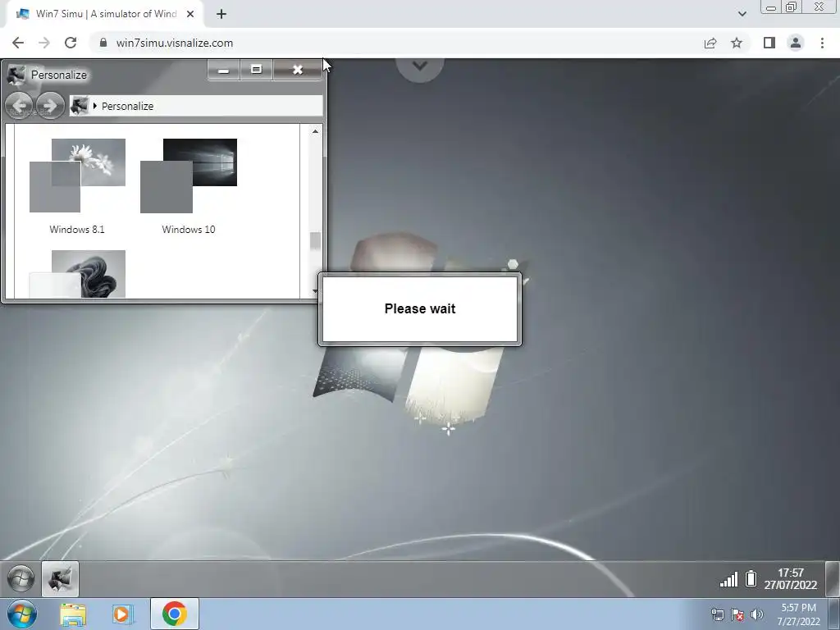Click the Personalize scrollbar down arrow

point(315,291)
